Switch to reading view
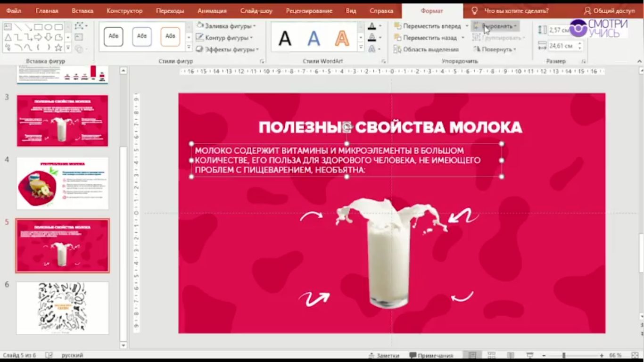 510,355
